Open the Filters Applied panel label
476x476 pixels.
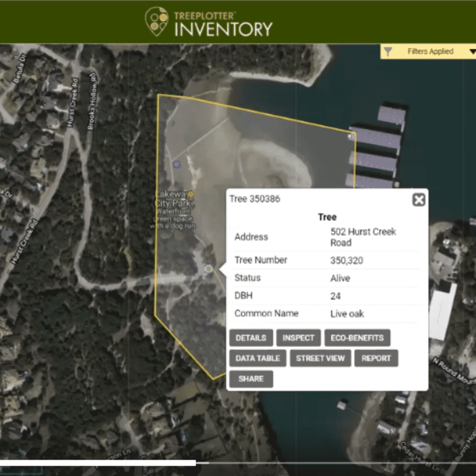click(430, 51)
